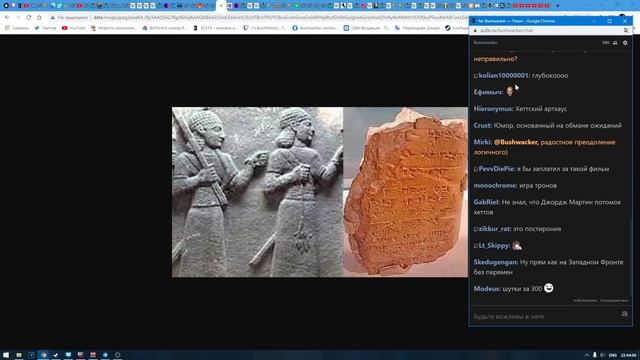
Task: Go to the browser home page icon
Action: tap(39, 18)
